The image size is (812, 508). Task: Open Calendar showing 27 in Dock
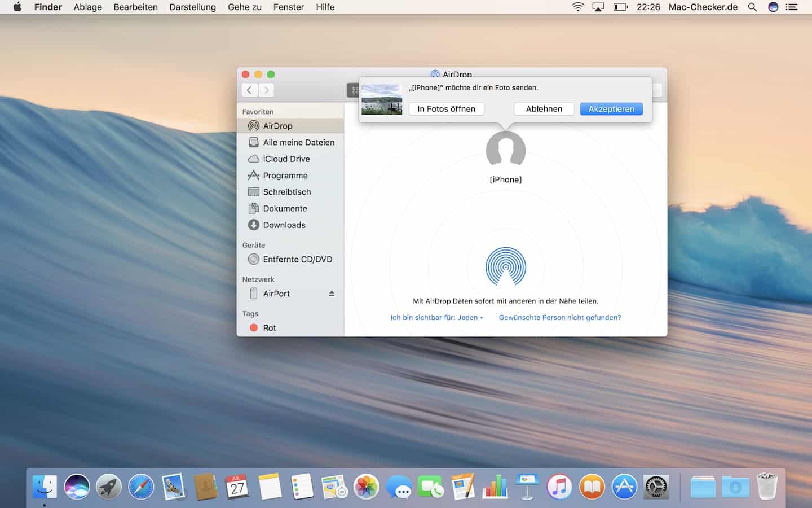click(x=237, y=487)
